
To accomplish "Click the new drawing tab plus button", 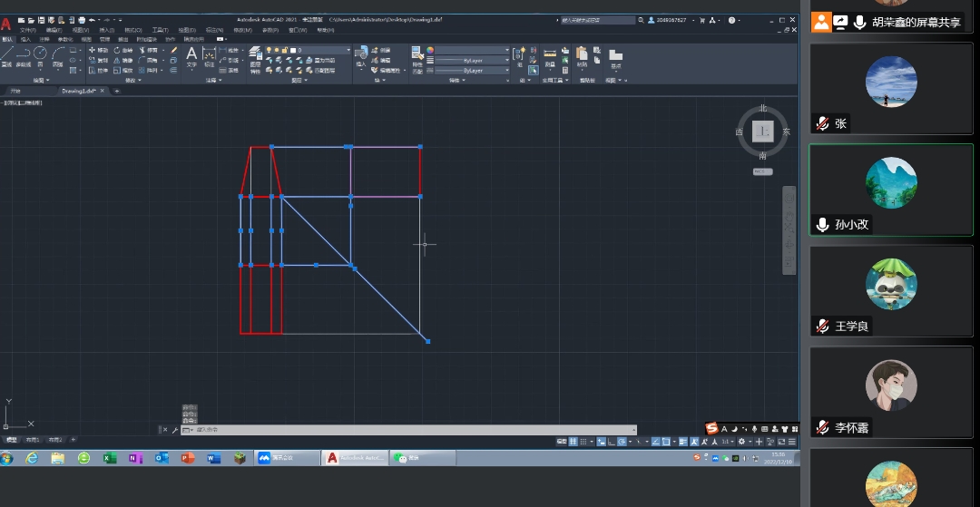I will [116, 91].
